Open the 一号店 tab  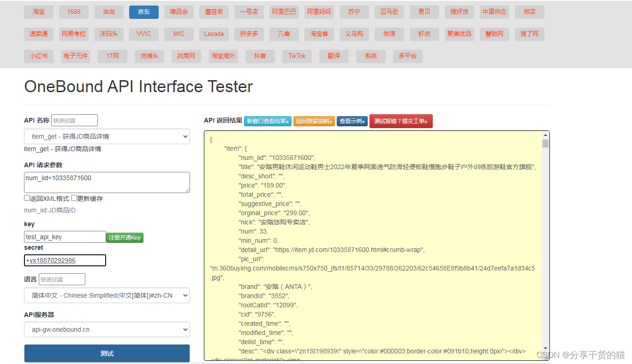[249, 12]
